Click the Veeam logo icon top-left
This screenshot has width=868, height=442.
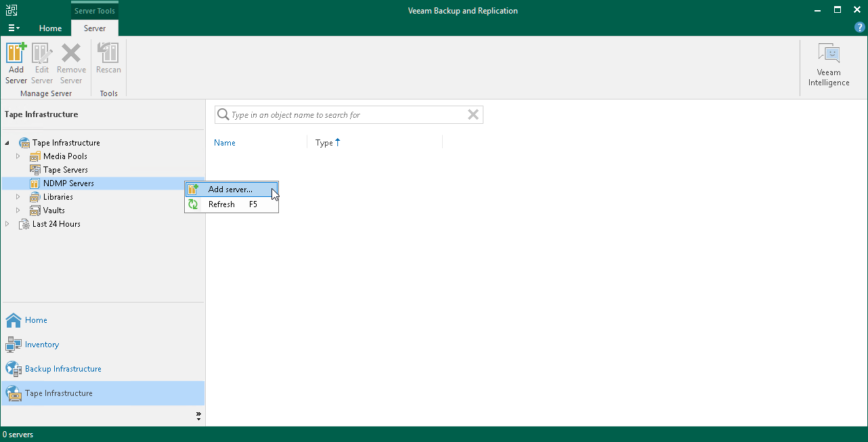[x=10, y=9]
